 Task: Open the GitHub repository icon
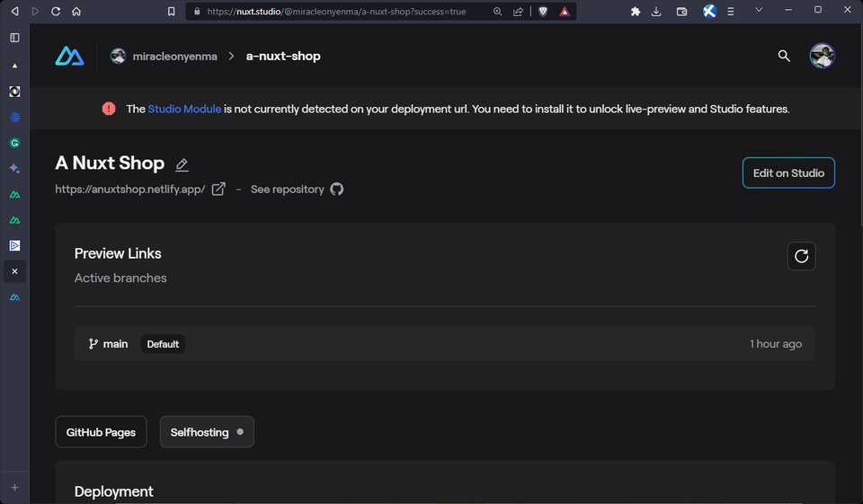(x=337, y=190)
